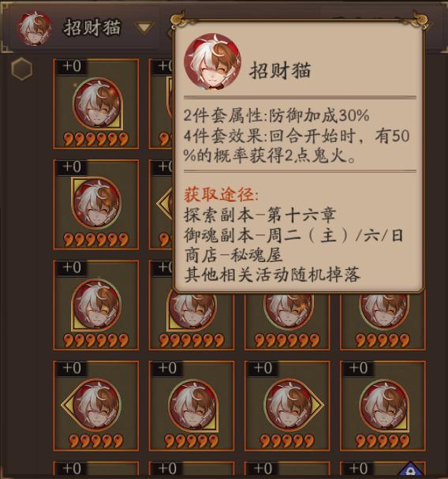Screen dimensions: 448x479
Task: Expand the 招财猫 soul type dropdown arrow
Action: point(144,28)
